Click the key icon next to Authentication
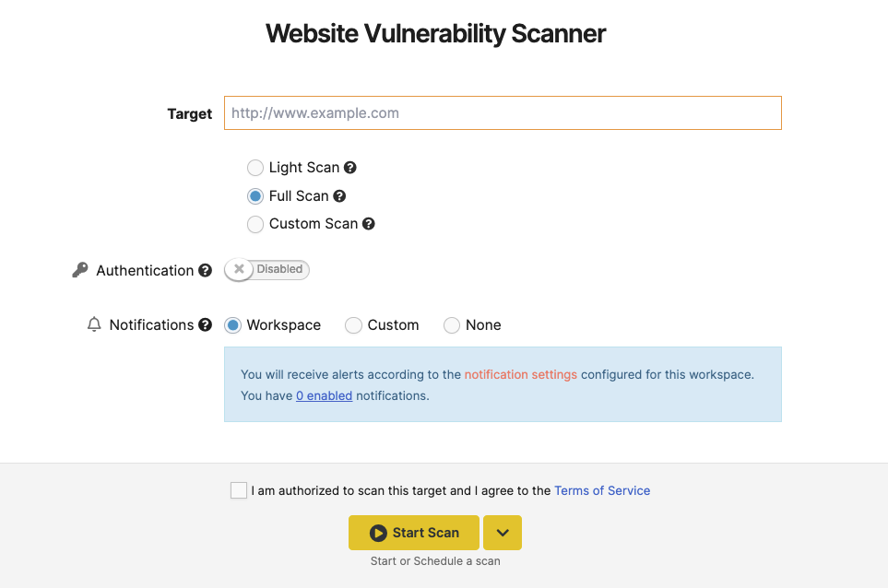 (x=81, y=269)
